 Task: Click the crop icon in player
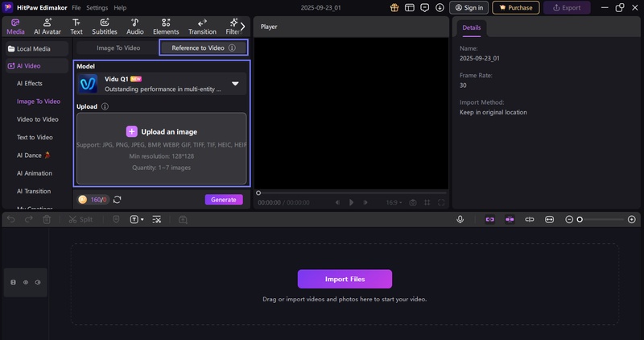click(x=427, y=202)
